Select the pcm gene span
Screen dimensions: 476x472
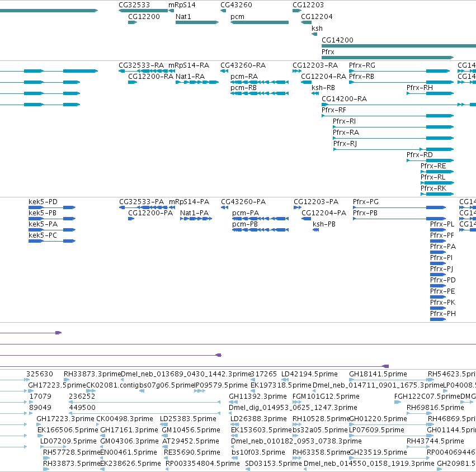pos(260,22)
